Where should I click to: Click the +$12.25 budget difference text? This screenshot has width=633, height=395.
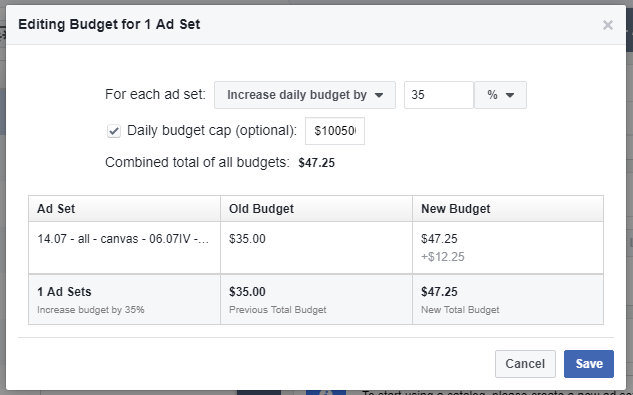(443, 257)
